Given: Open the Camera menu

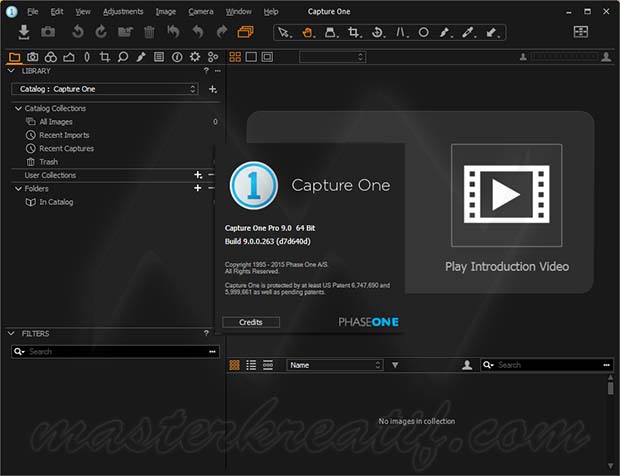Looking at the screenshot, I should point(201,12).
